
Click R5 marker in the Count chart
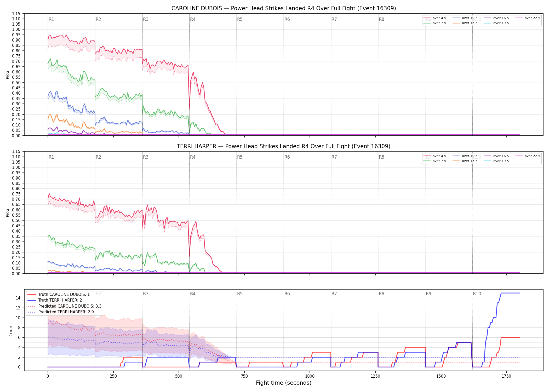coord(240,294)
